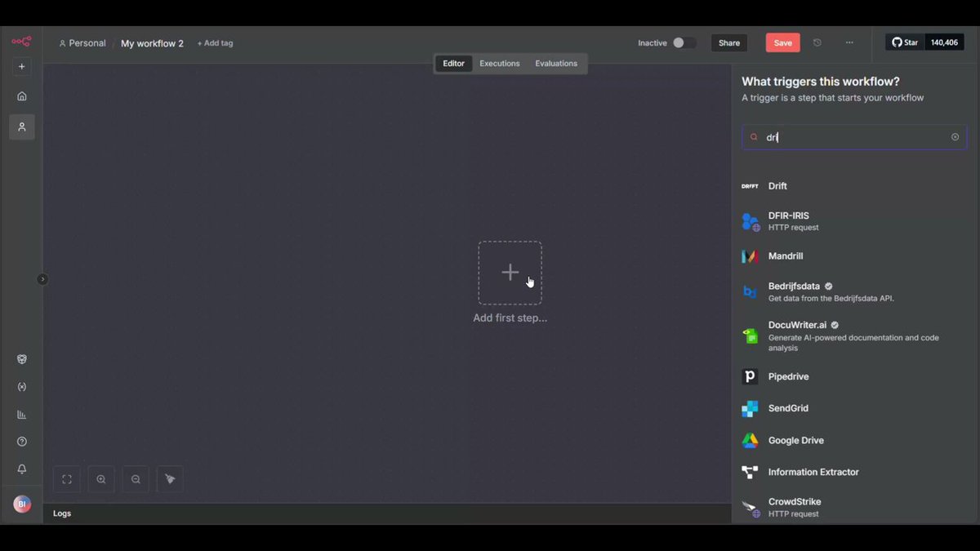Click the trigger search input field
980x551 pixels.
(854, 137)
